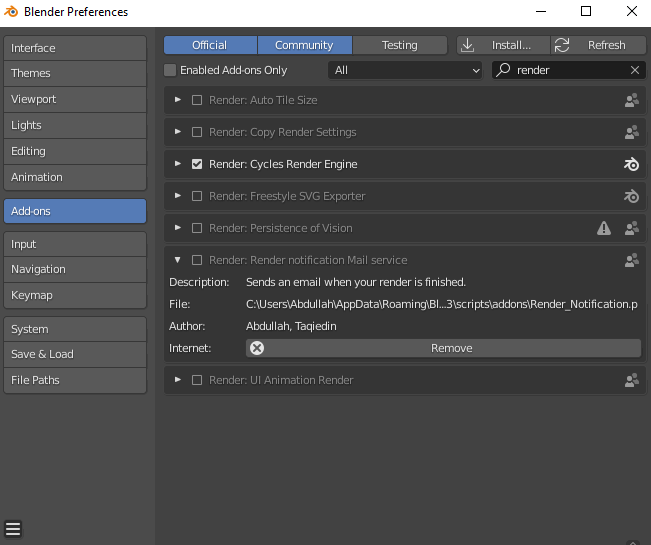Click description 'Sends an email when your render is finished.'
Image resolution: width=651 pixels, height=545 pixels.
(356, 282)
